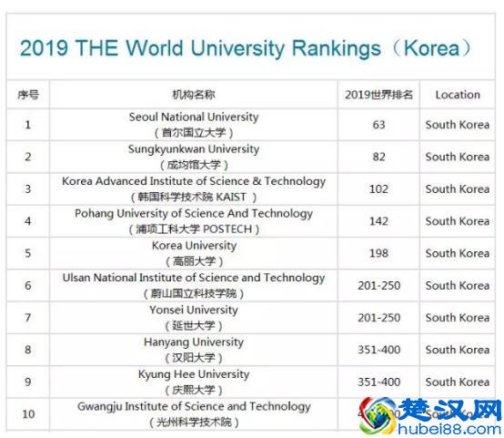Image resolution: width=504 pixels, height=438 pixels.
Task: Select rank value 82
Action: [x=378, y=157]
